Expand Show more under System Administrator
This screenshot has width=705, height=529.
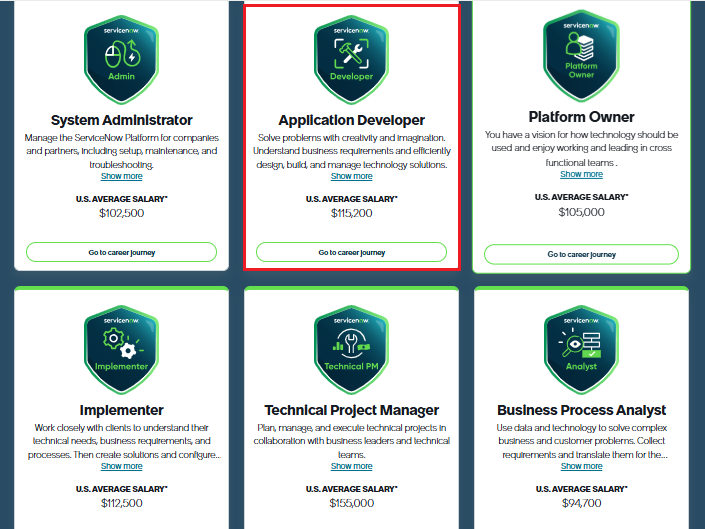pyautogui.click(x=121, y=177)
